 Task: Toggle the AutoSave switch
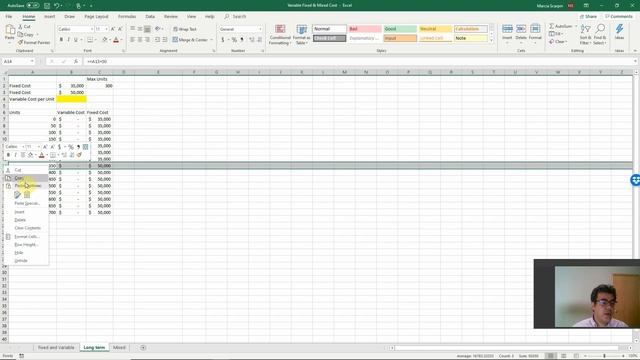coord(33,6)
